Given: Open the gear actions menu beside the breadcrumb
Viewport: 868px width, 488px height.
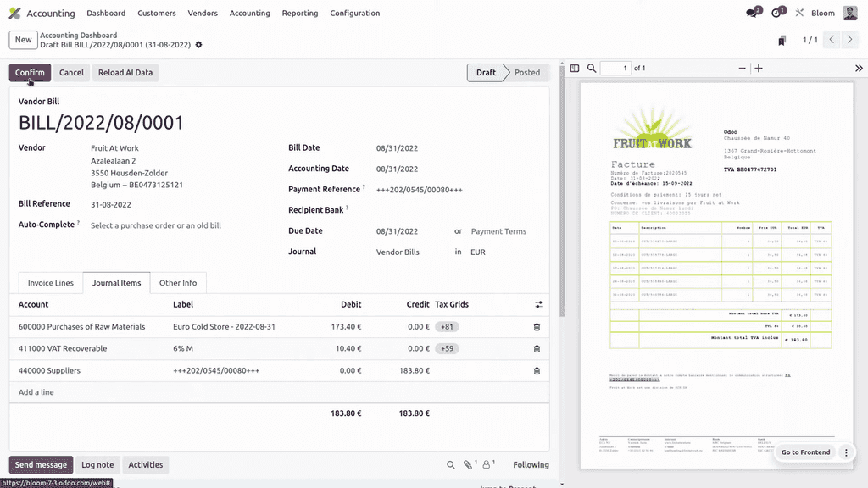Looking at the screenshot, I should pos(199,45).
